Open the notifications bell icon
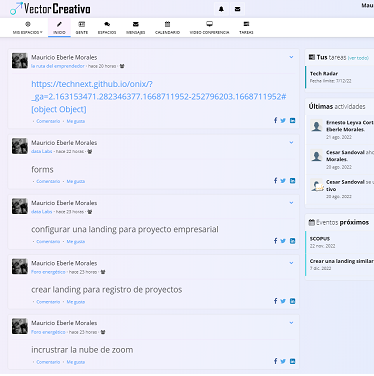The width and height of the screenshot is (374, 376). point(221,9)
